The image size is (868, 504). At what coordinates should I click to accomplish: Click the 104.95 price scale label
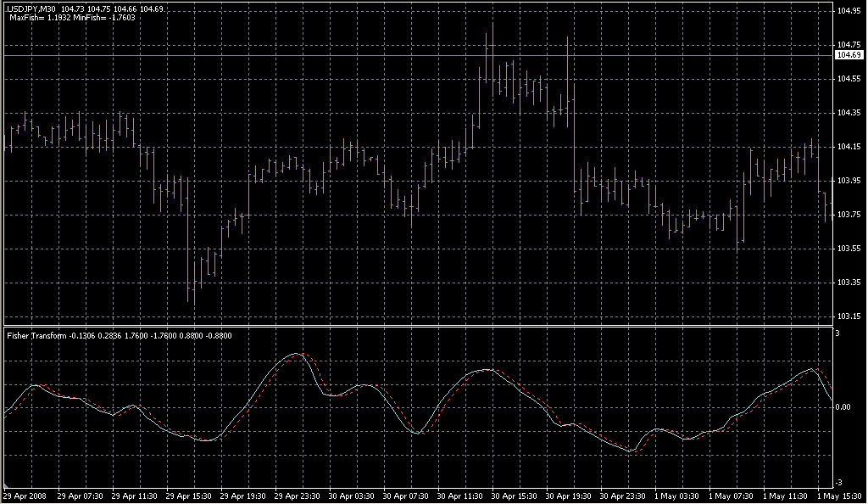849,11
